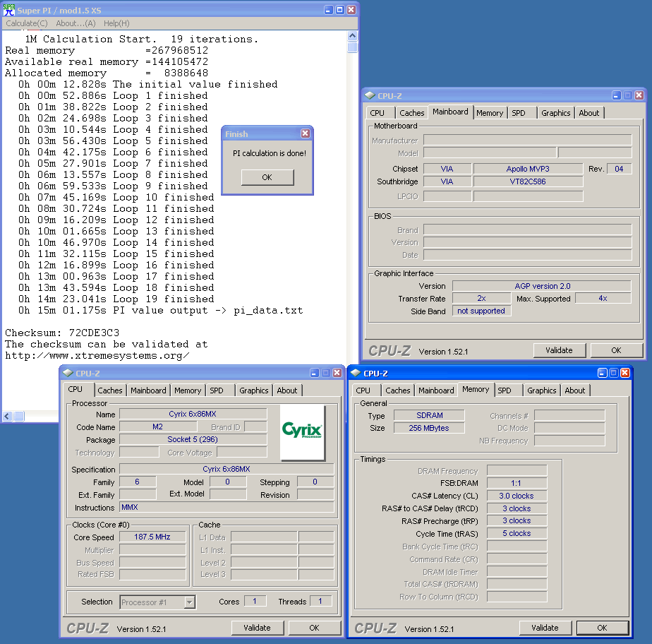The width and height of the screenshot is (652, 644).
Task: Minimize the CPU-Z Mainboard window
Action: 616,95
